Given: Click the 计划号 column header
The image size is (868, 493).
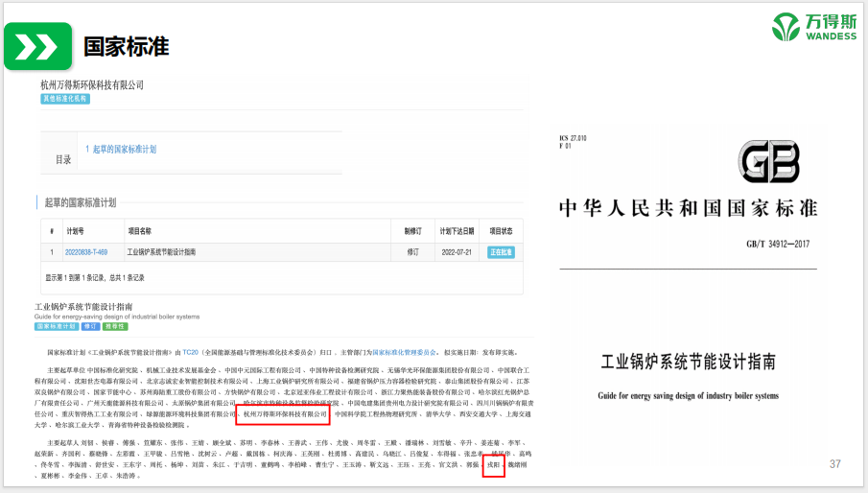Looking at the screenshot, I should 76,231.
